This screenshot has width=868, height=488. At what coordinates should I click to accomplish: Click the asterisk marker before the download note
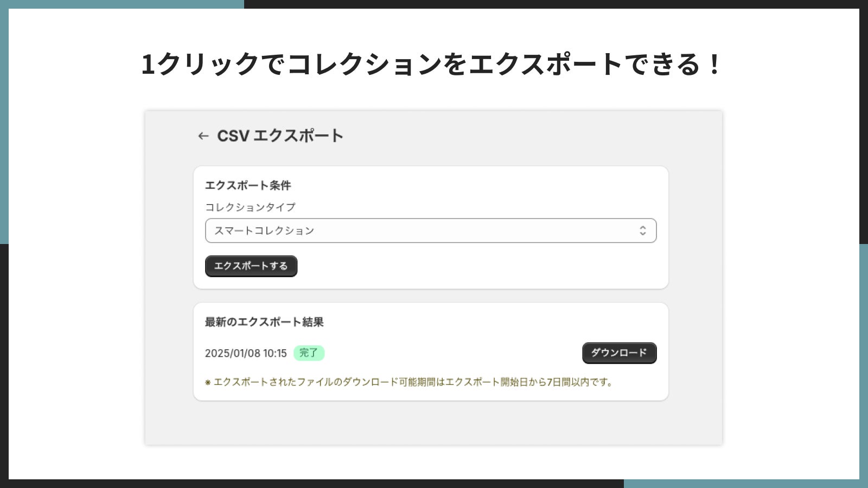[x=208, y=383]
